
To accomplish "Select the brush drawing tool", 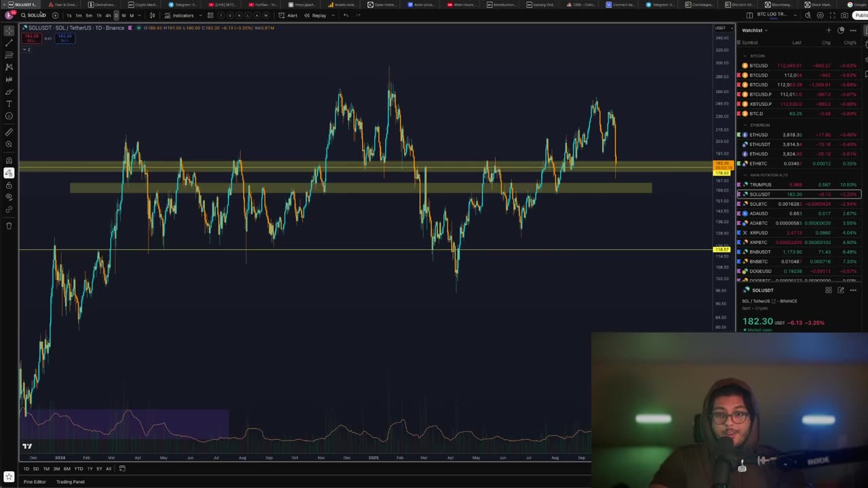I will coord(9,91).
